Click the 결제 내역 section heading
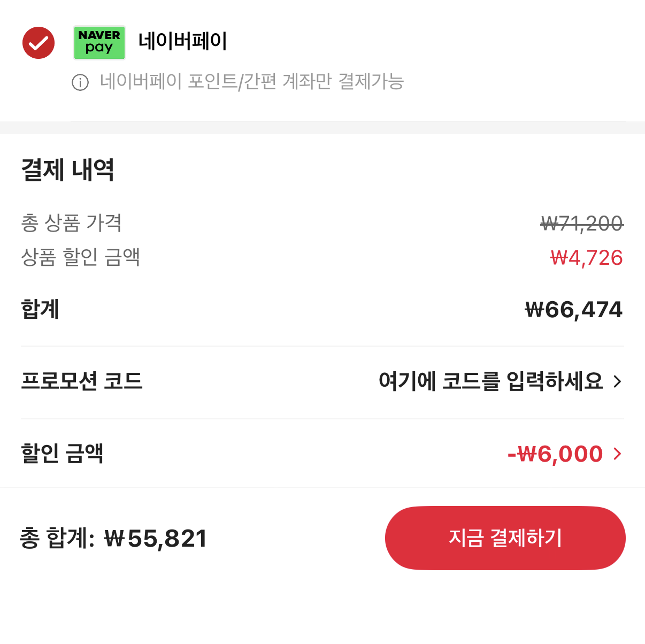Screen dimensions: 645x644 click(67, 170)
